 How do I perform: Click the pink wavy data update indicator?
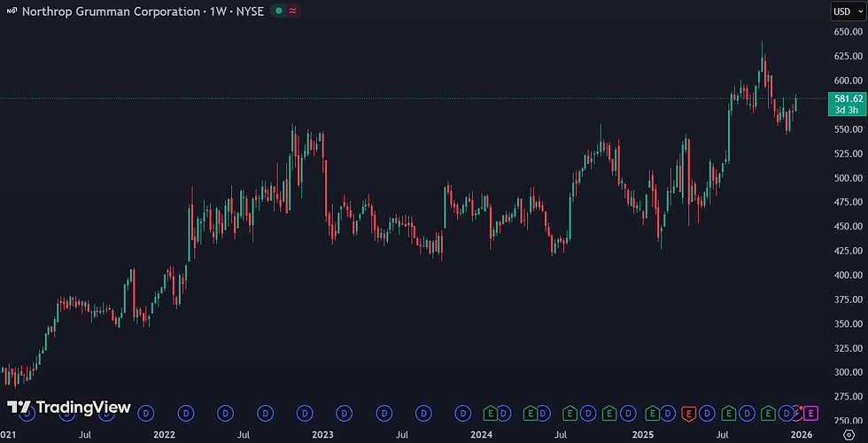[x=292, y=11]
